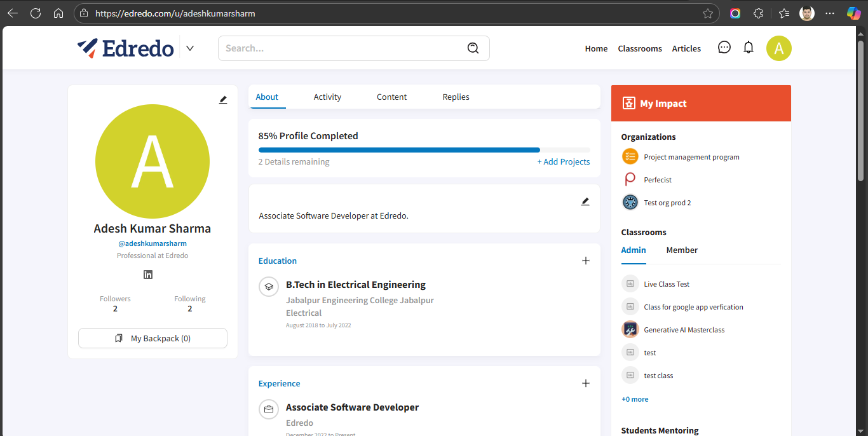Focus the Search input field
Viewport: 868px width, 436px height.
click(x=354, y=48)
